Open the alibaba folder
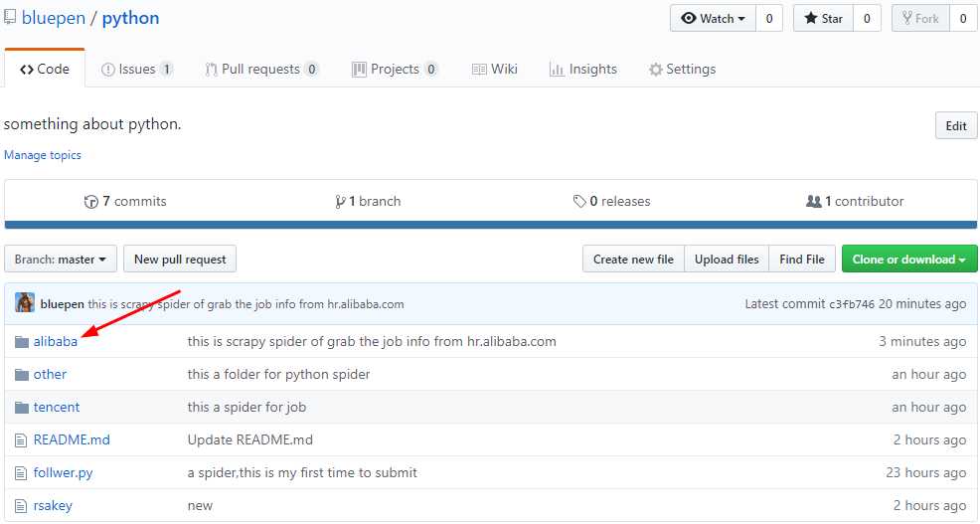980x524 pixels. (x=56, y=341)
